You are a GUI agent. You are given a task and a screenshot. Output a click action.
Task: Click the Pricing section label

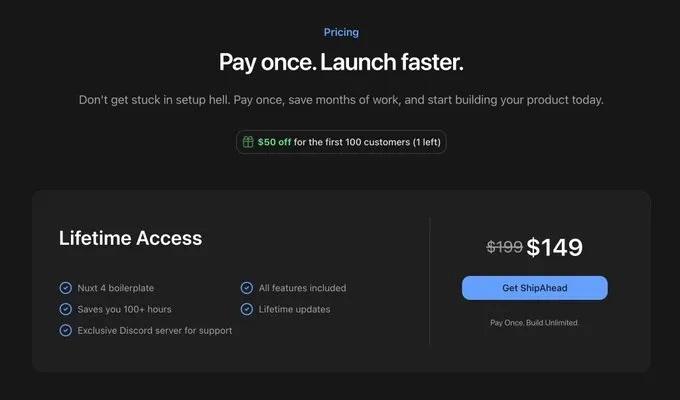pyautogui.click(x=341, y=33)
